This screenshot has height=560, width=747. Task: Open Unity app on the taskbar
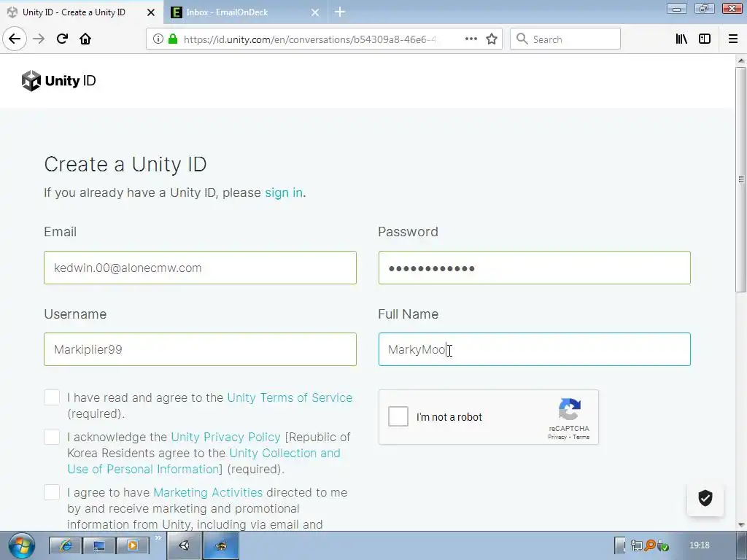pos(185,545)
